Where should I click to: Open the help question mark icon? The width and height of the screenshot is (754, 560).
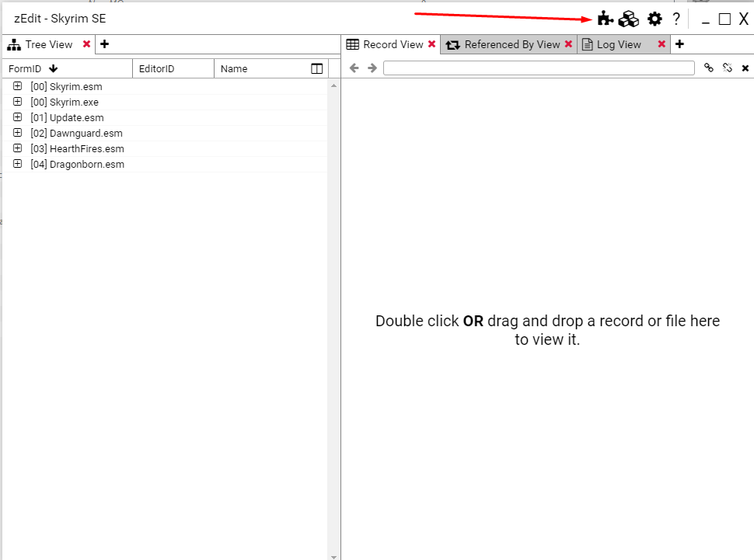(x=676, y=19)
